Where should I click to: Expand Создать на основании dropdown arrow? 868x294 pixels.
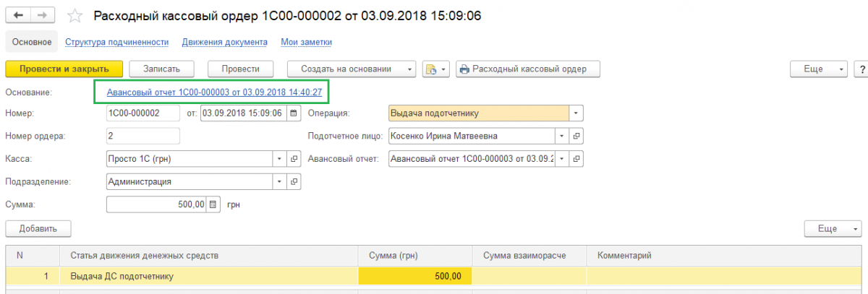(409, 69)
